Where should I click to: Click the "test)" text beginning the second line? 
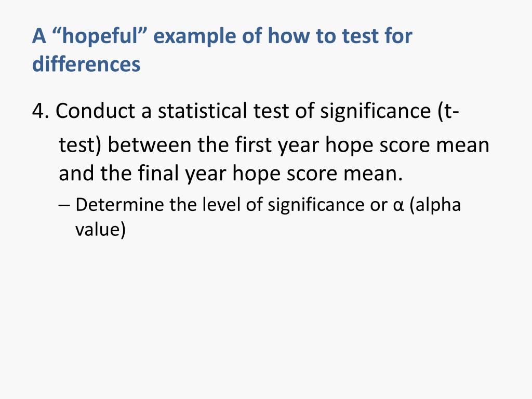(80, 145)
